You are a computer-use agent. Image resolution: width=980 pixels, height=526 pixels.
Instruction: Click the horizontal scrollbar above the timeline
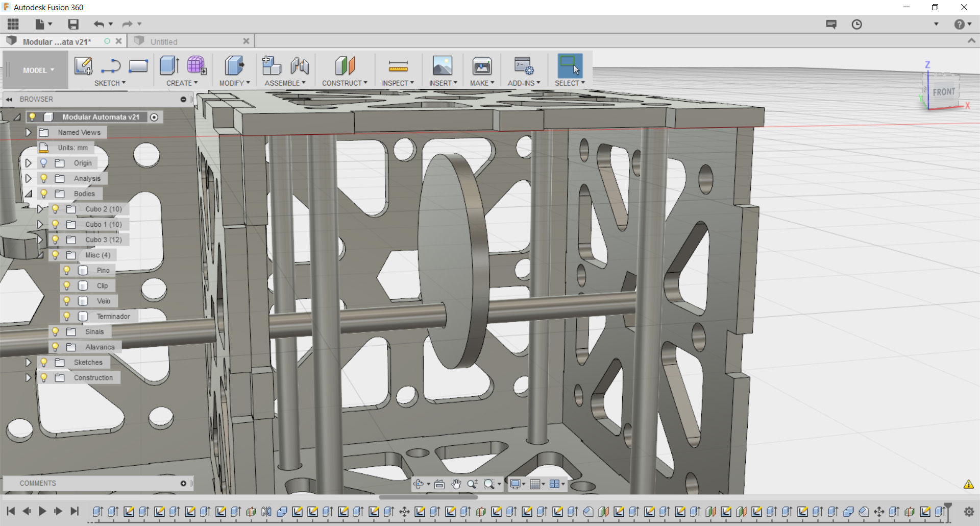point(428,497)
